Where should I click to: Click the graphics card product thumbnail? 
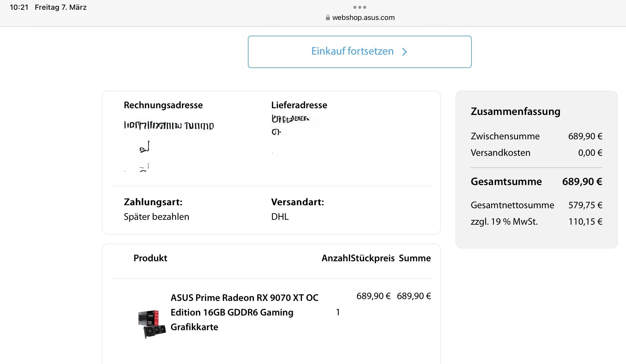pyautogui.click(x=152, y=324)
